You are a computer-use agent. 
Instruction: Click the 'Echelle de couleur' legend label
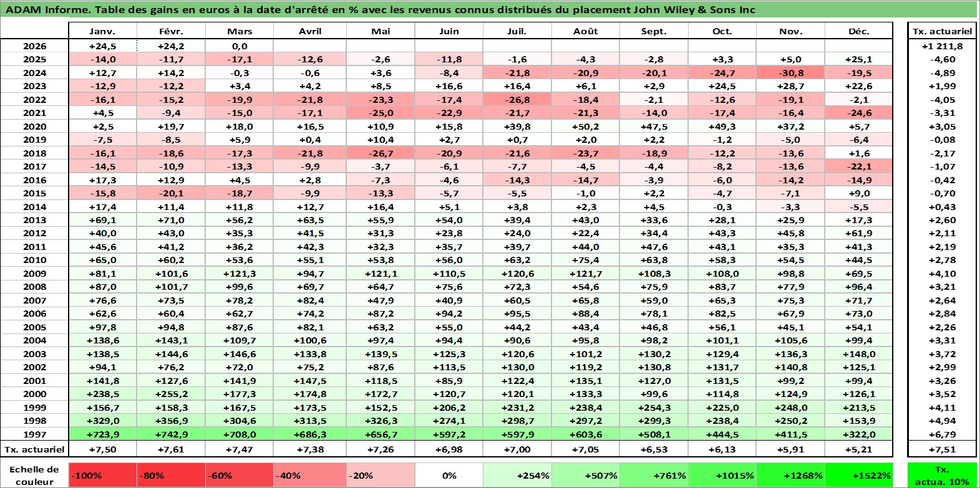[34, 476]
